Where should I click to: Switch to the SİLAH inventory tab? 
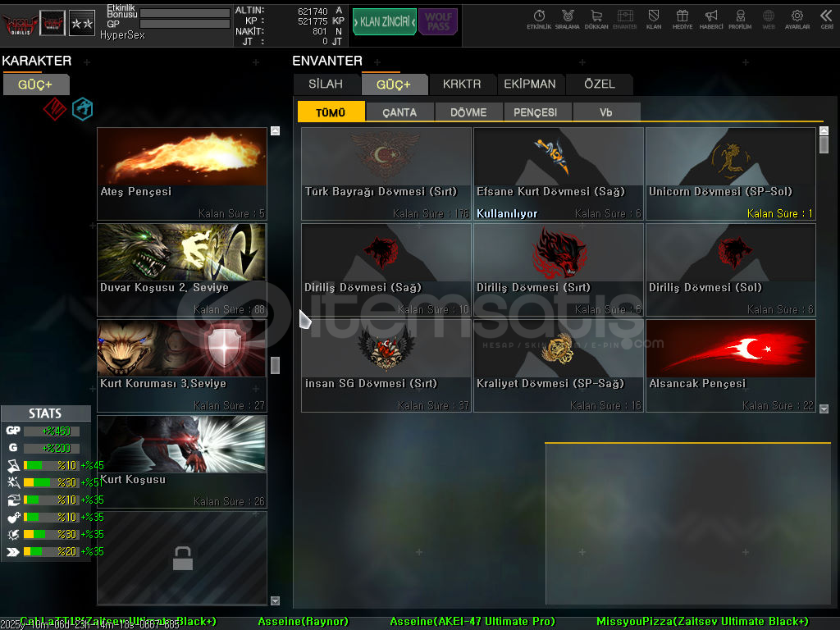click(x=326, y=84)
